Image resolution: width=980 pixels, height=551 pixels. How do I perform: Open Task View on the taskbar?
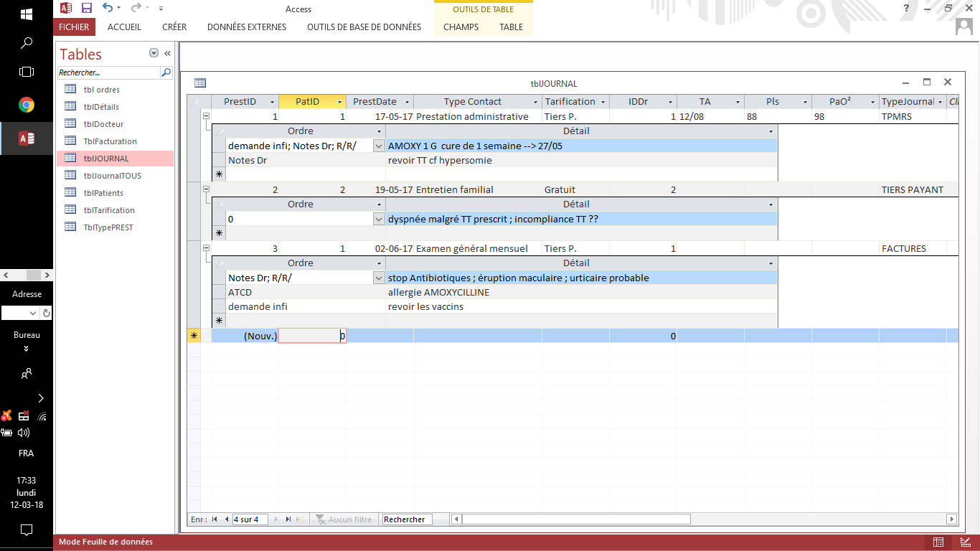tap(27, 72)
